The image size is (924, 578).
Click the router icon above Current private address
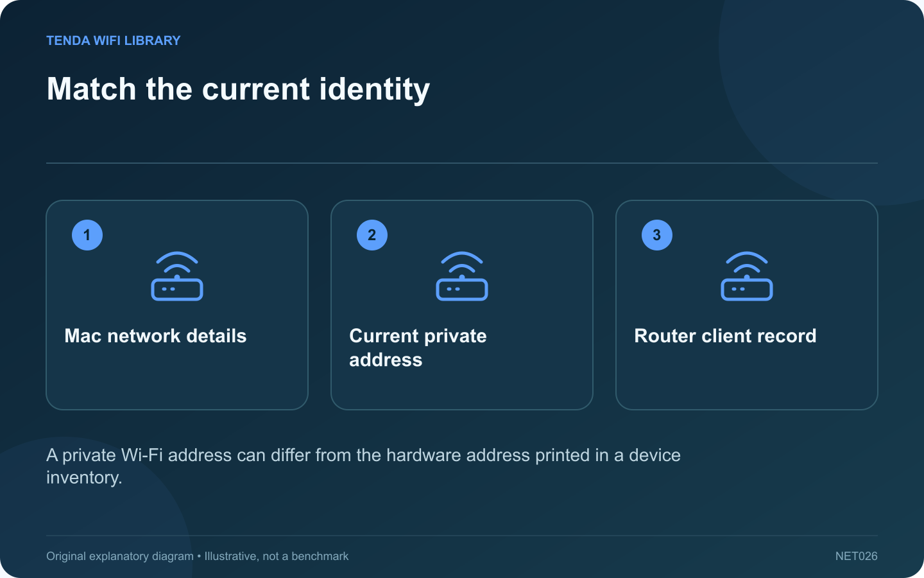tap(462, 276)
